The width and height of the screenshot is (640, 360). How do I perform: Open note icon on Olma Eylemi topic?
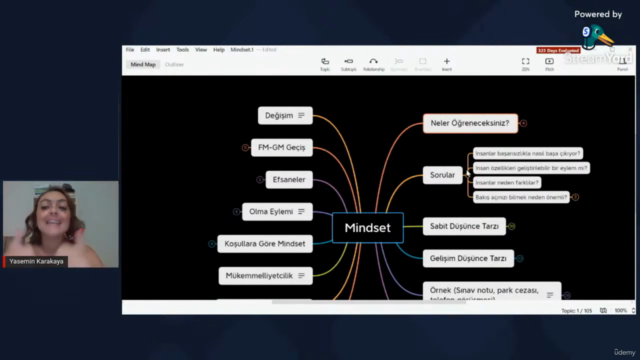301,211
